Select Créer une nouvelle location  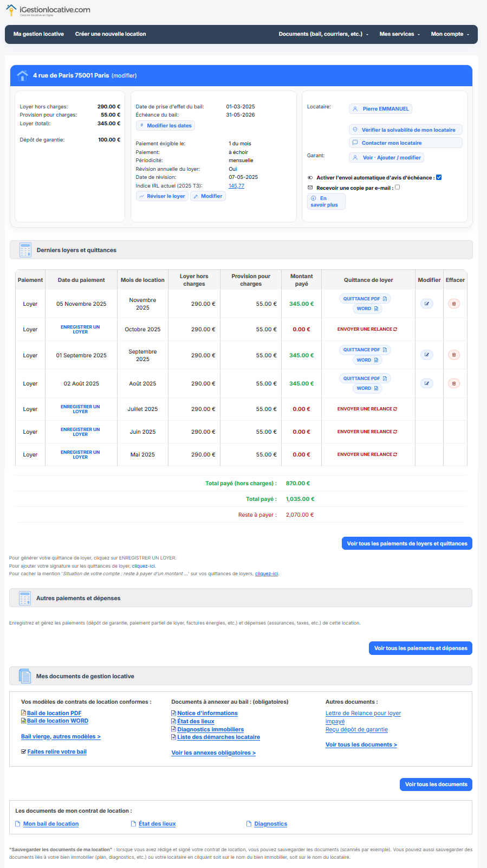pos(111,34)
